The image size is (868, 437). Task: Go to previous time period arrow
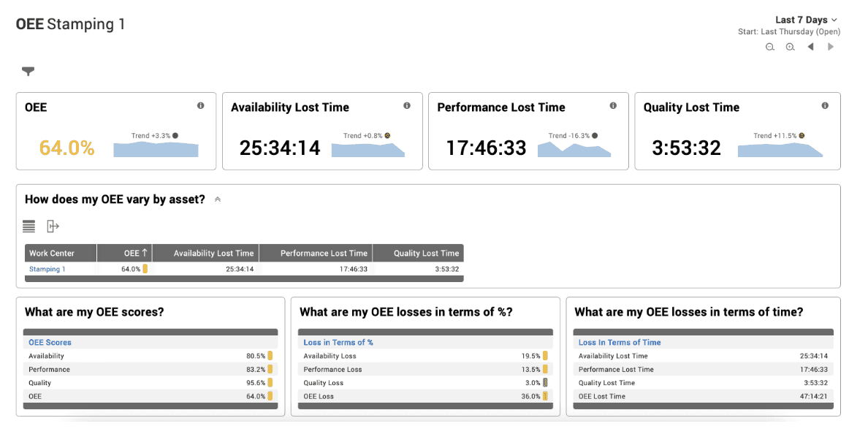(x=810, y=47)
